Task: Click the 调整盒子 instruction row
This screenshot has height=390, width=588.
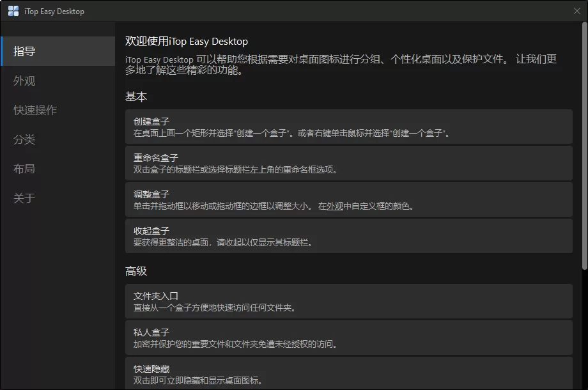Action: pyautogui.click(x=348, y=201)
